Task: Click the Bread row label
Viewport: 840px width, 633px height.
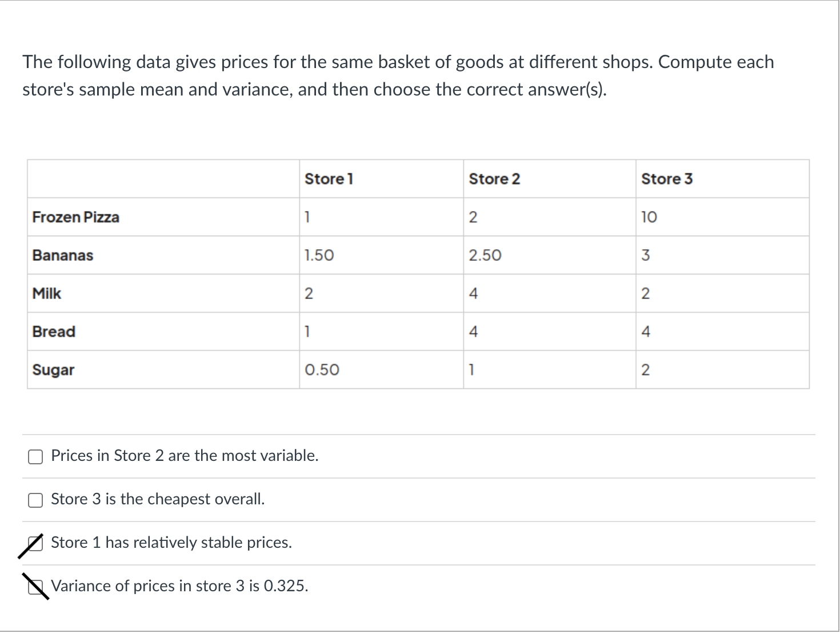Action: click(x=54, y=332)
